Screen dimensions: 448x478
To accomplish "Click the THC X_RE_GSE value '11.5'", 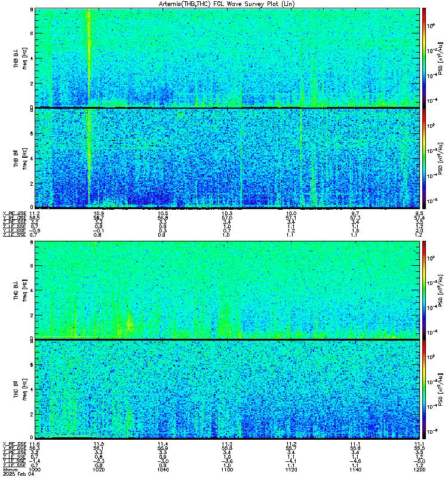I will (99, 444).
